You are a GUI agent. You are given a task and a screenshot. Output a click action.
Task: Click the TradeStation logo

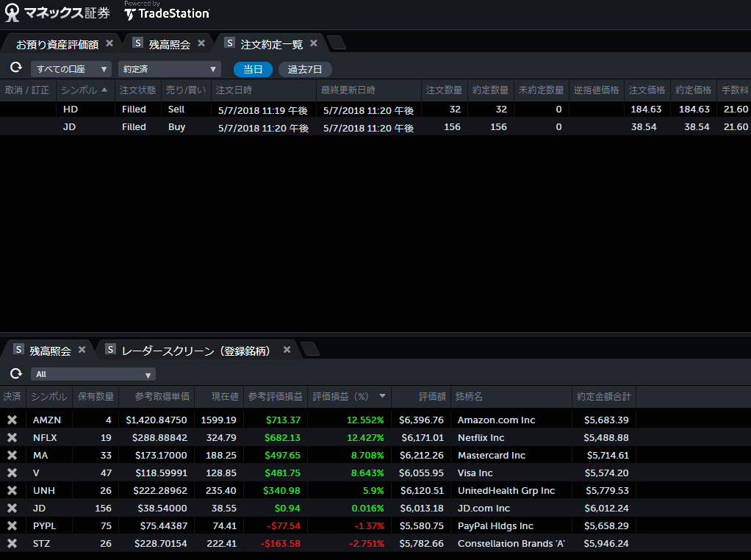[x=167, y=12]
